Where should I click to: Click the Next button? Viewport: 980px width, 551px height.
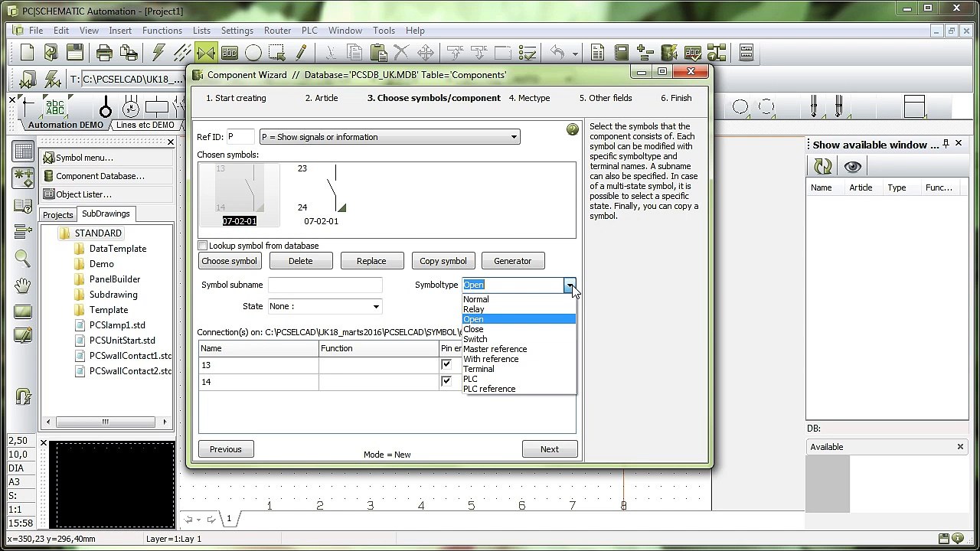[x=550, y=449]
